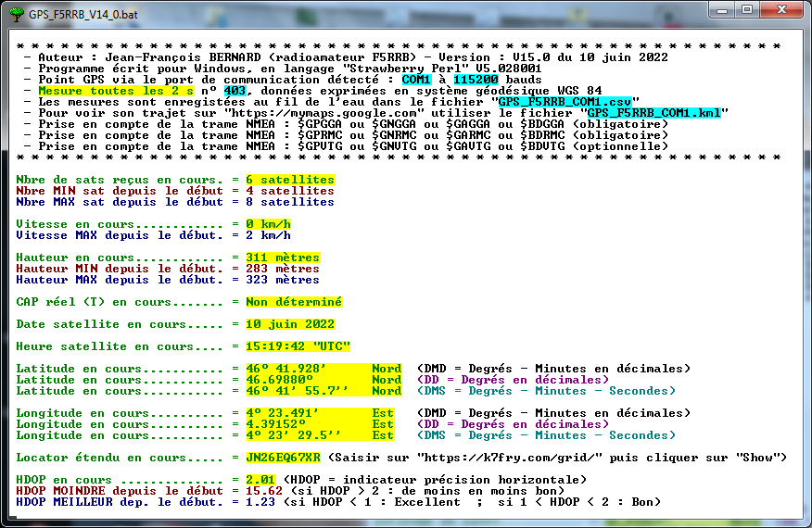Minimize the GPS console window
This screenshot has width=812, height=528.
(x=722, y=10)
